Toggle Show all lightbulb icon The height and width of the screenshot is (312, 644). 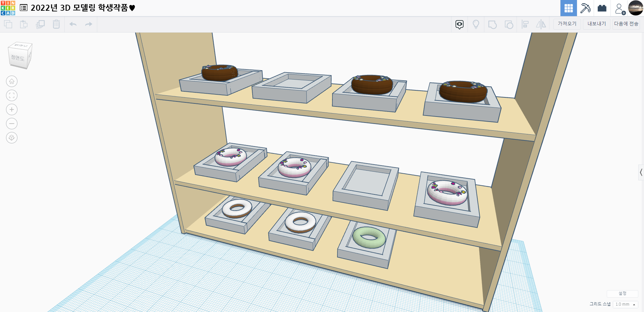point(476,25)
